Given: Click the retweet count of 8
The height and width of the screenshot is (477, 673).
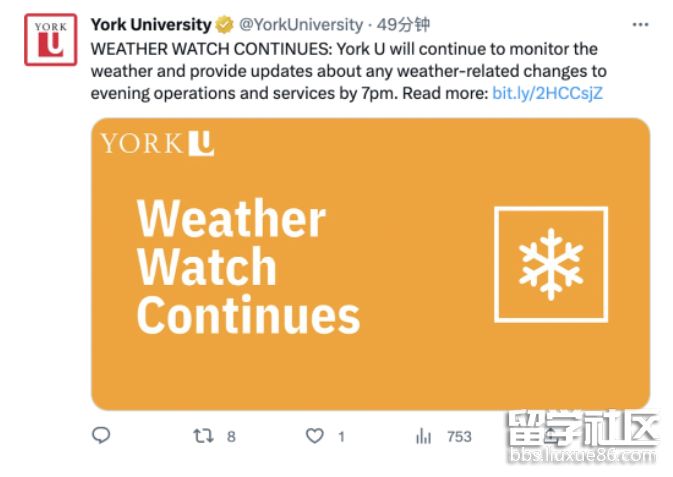Looking at the screenshot, I should pyautogui.click(x=231, y=437).
